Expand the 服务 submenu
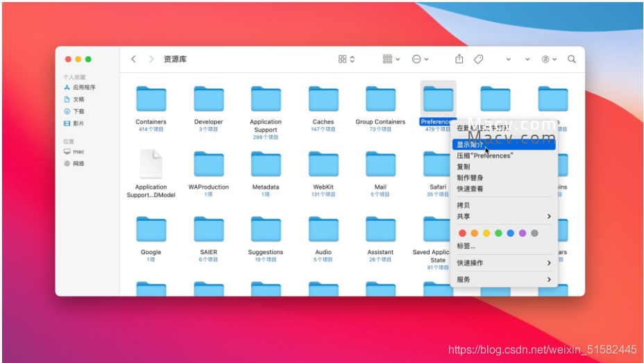 504,280
